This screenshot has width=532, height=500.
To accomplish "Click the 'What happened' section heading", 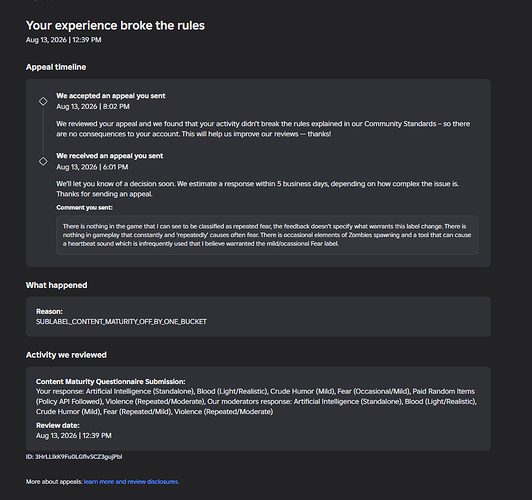I will (x=56, y=285).
